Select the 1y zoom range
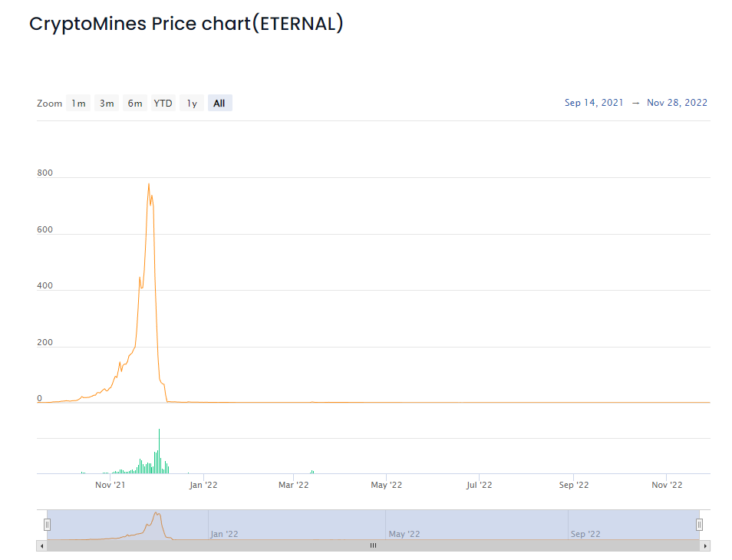 (x=192, y=104)
